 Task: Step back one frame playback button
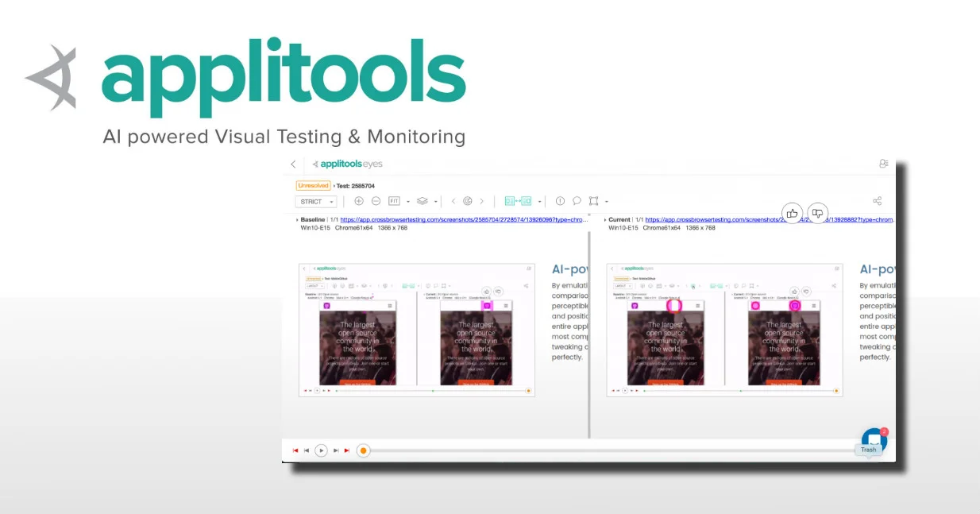[307, 450]
